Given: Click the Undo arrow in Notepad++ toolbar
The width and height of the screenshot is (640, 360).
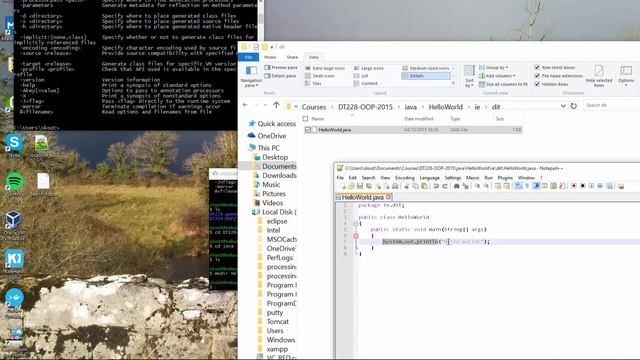Looking at the screenshot, I should click(436, 186).
